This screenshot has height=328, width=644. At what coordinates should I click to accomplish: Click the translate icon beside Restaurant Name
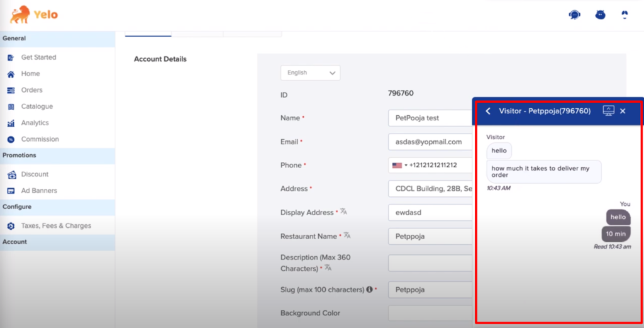tap(347, 235)
